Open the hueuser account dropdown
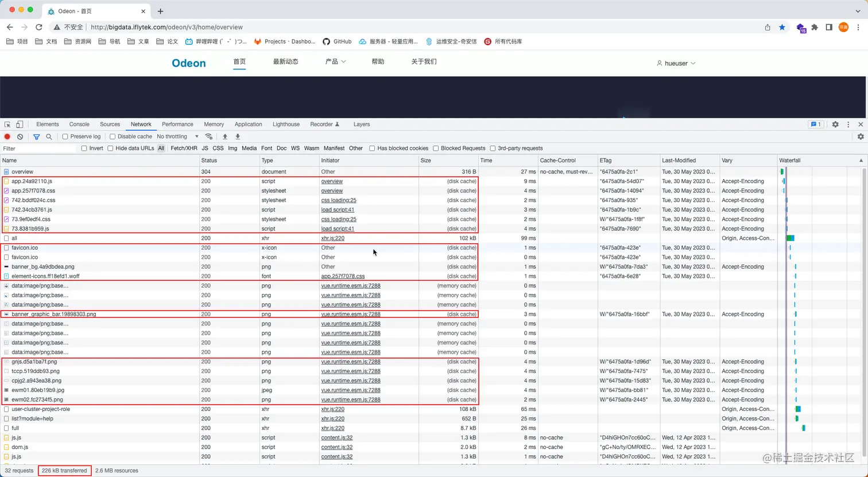 pos(676,63)
